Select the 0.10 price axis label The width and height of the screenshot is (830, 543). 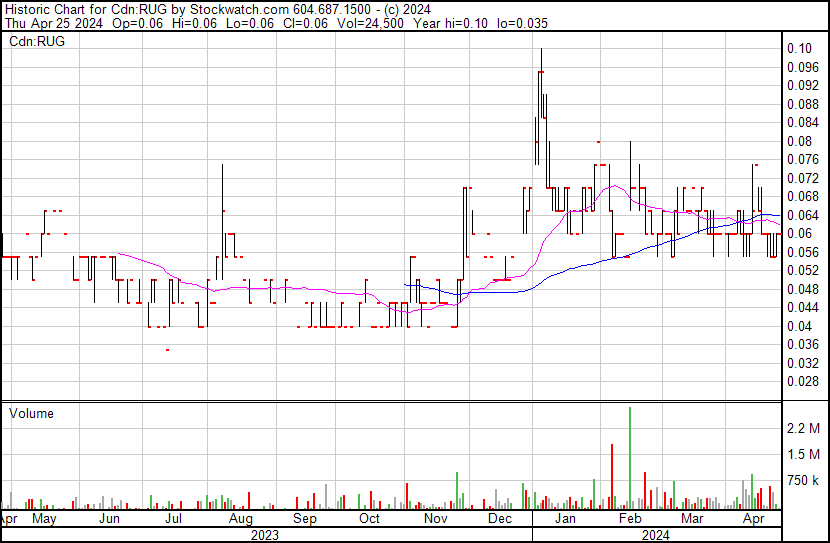[799, 48]
